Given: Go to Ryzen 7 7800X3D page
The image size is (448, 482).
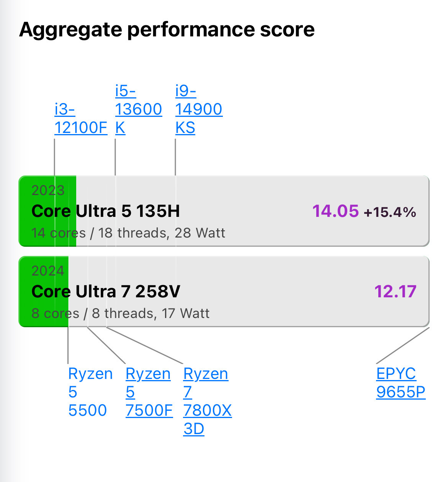Looking at the screenshot, I should [x=207, y=401].
